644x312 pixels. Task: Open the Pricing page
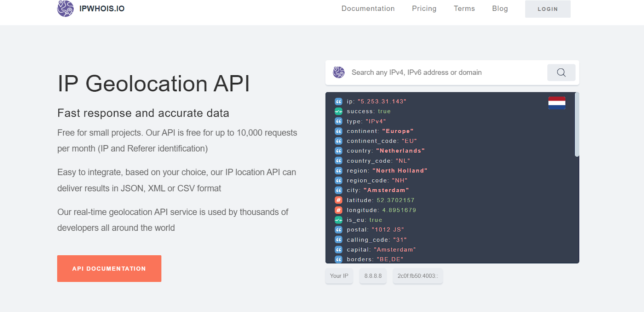pyautogui.click(x=424, y=8)
